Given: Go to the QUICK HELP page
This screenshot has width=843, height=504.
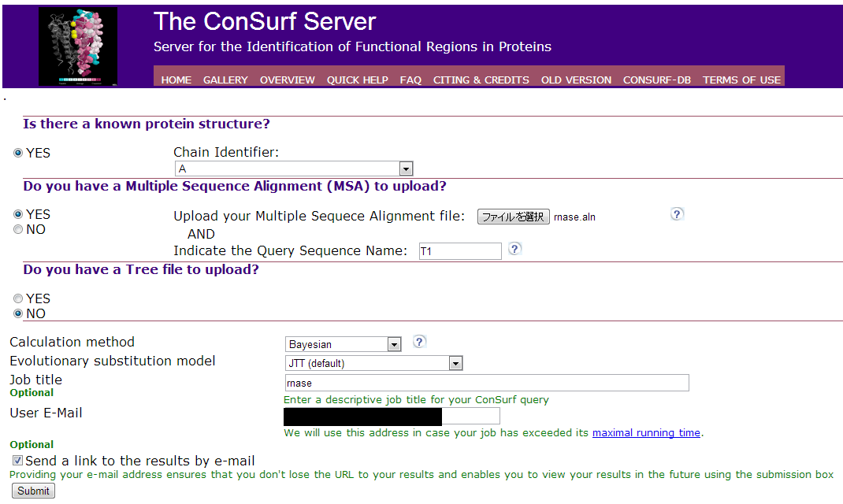Looking at the screenshot, I should (x=357, y=80).
